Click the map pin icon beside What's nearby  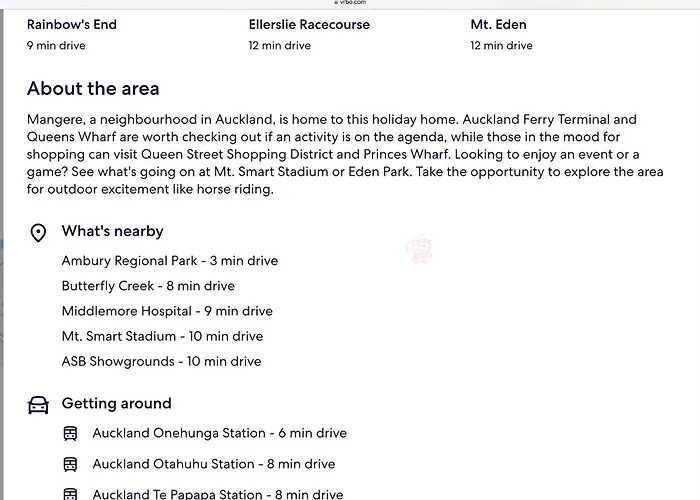click(x=38, y=233)
